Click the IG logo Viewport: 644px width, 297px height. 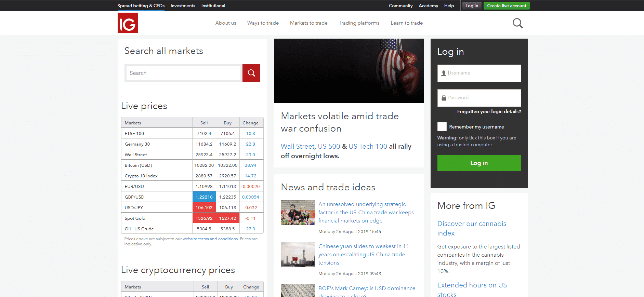(128, 23)
